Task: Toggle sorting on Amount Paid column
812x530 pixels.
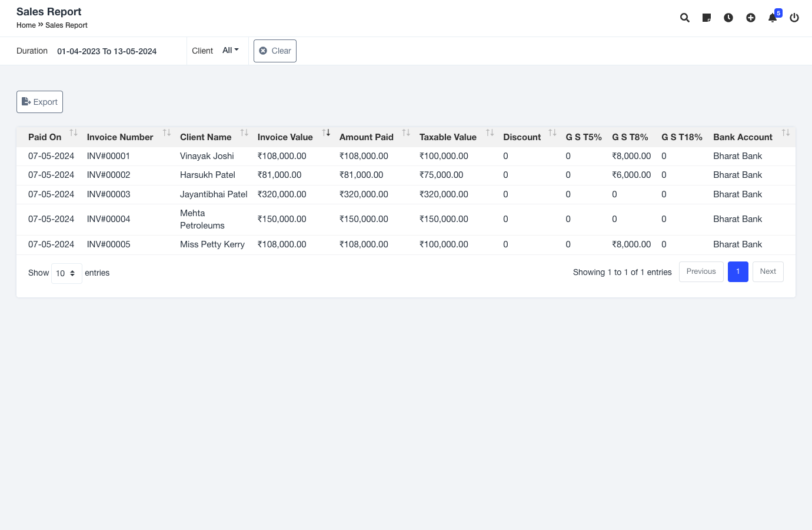Action: 367,137
